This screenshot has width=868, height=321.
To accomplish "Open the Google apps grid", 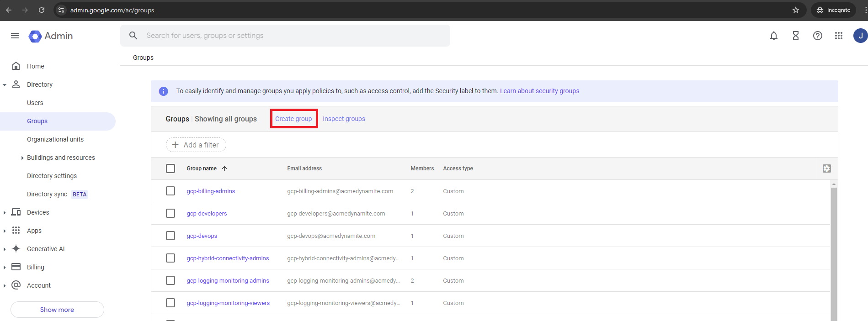I will 838,36.
